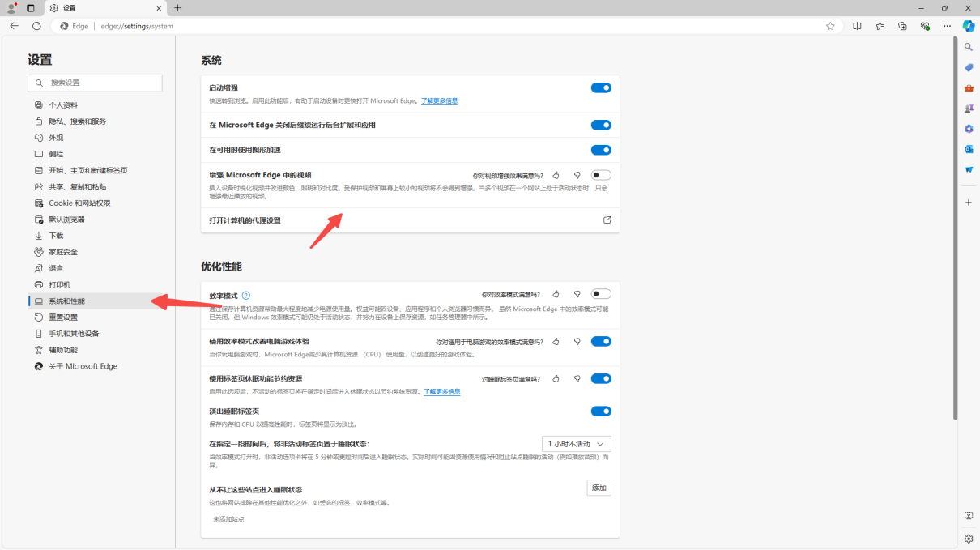980x550 pixels.
Task: Click 打开计算机的代理设置 row
Action: click(x=410, y=220)
